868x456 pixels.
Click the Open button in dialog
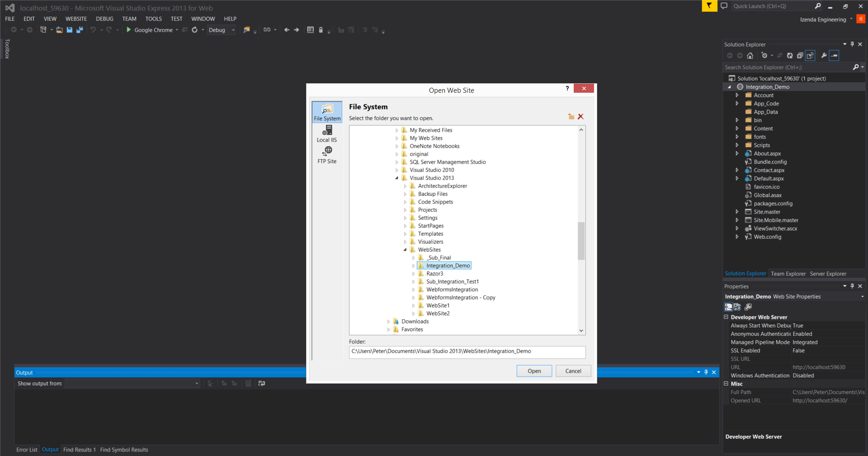tap(534, 371)
